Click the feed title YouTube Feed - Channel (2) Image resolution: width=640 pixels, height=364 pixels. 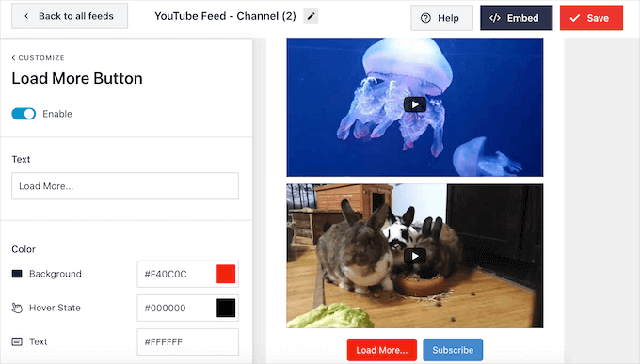tap(225, 16)
